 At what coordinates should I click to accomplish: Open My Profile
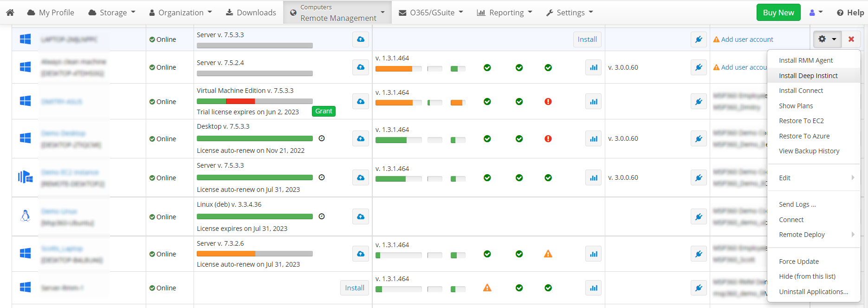point(51,13)
